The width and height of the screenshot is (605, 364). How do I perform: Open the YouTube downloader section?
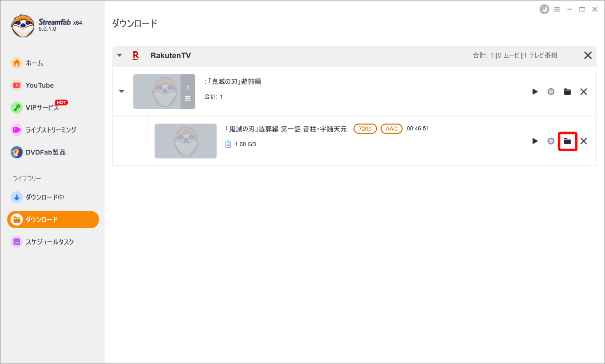(x=39, y=85)
